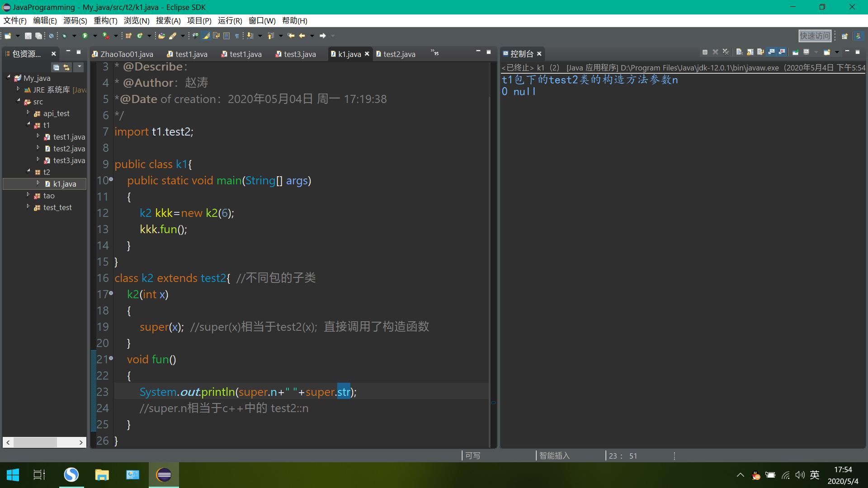868x488 pixels.
Task: Switch to test2.java editor tab
Action: click(x=396, y=54)
